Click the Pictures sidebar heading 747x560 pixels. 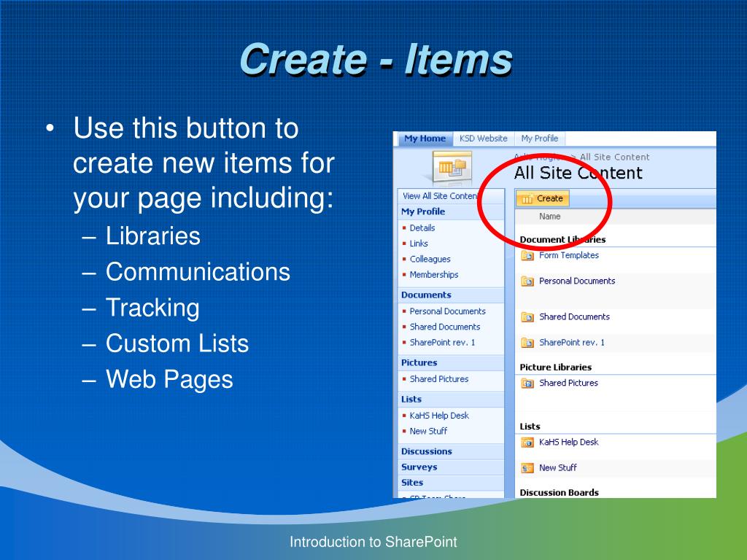pyautogui.click(x=419, y=362)
